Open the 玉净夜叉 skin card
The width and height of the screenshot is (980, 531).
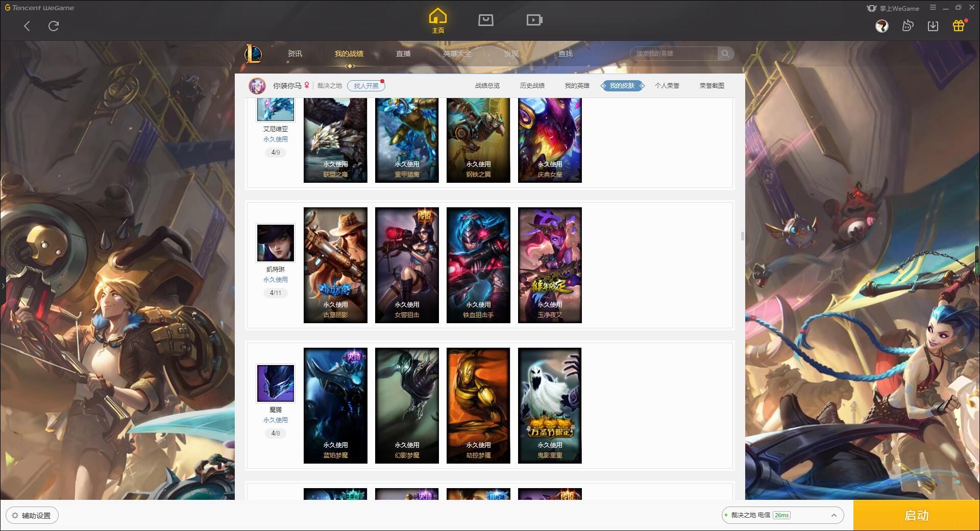[550, 265]
